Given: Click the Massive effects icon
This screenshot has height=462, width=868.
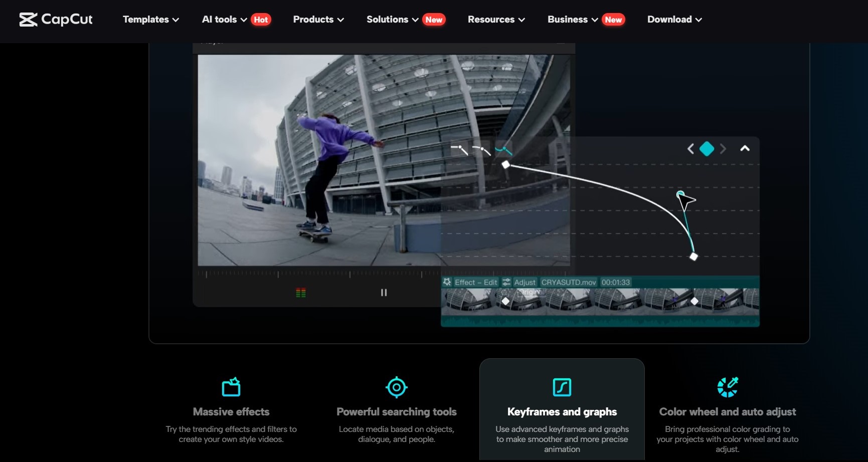Looking at the screenshot, I should (231, 387).
